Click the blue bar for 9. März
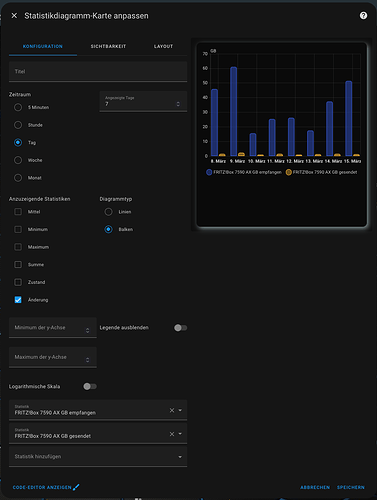 tap(233, 111)
